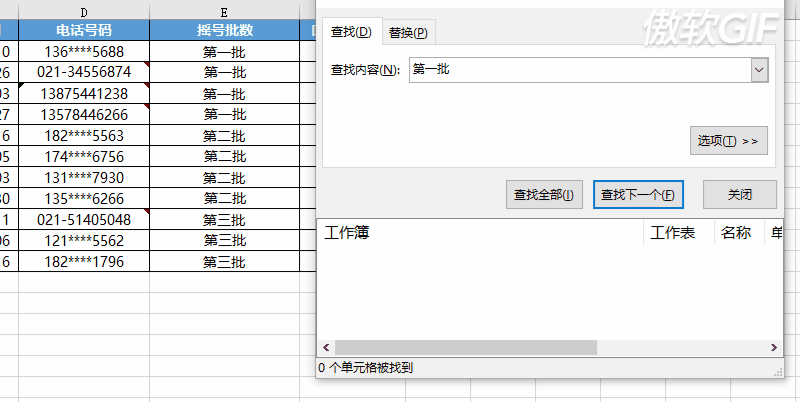The image size is (800, 402).
Task: Click the 0 个单元格被找到 status text
Action: tap(366, 367)
